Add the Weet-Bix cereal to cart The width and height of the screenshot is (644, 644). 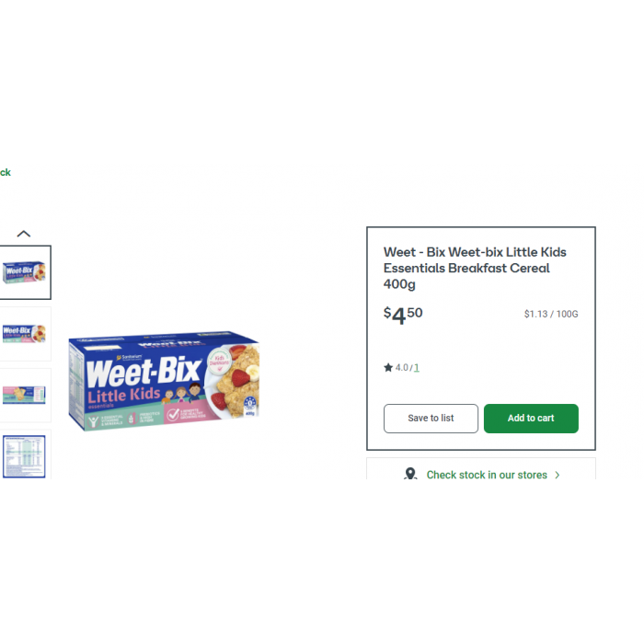[x=531, y=418]
